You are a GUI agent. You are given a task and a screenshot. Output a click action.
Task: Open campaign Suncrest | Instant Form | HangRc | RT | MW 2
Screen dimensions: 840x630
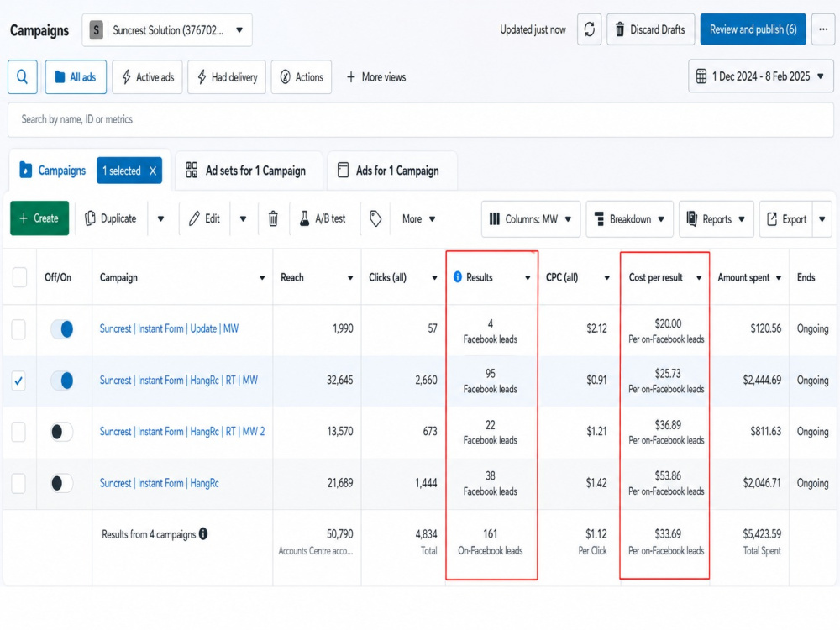pyautogui.click(x=182, y=431)
